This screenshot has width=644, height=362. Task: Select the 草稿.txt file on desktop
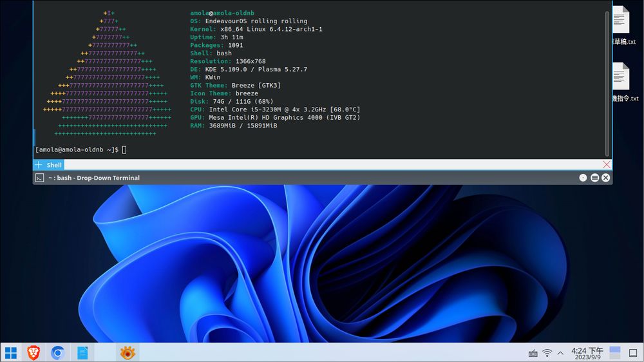coord(621,26)
